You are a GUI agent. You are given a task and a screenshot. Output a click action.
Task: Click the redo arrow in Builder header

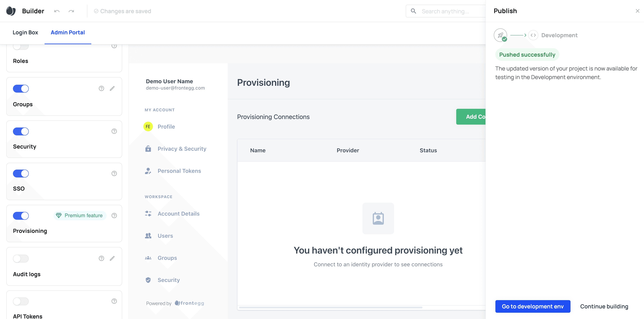(71, 11)
